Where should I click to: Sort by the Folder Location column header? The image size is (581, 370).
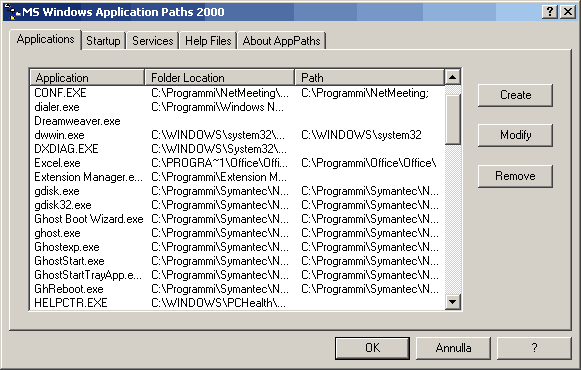click(220, 78)
